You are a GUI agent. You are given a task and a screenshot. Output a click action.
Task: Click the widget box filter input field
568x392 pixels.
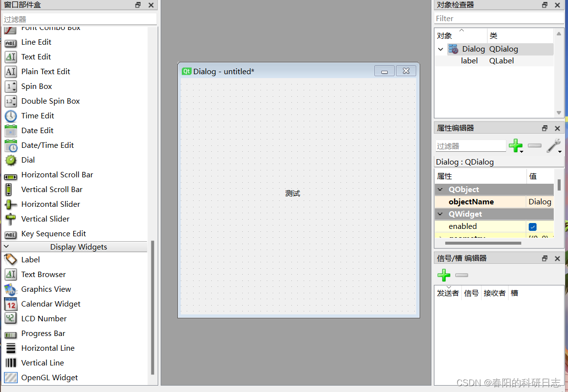pos(79,18)
